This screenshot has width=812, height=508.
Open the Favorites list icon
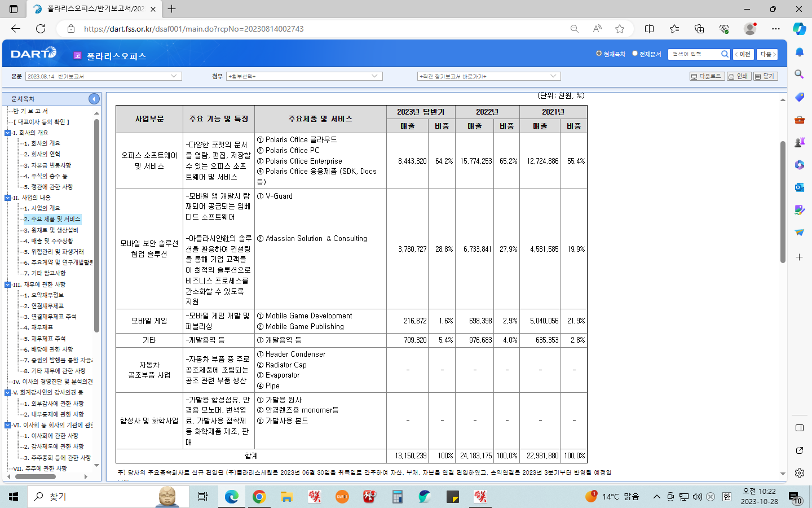coord(674,29)
